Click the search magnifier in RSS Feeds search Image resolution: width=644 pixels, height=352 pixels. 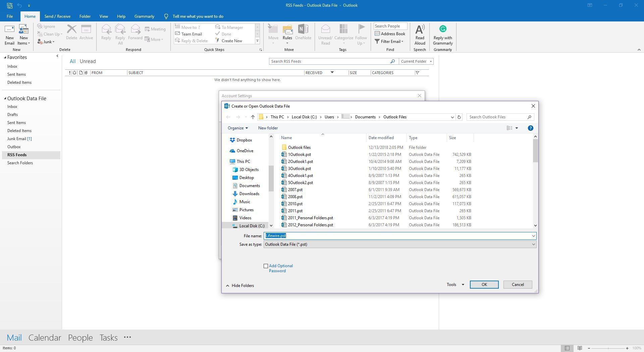click(x=392, y=61)
